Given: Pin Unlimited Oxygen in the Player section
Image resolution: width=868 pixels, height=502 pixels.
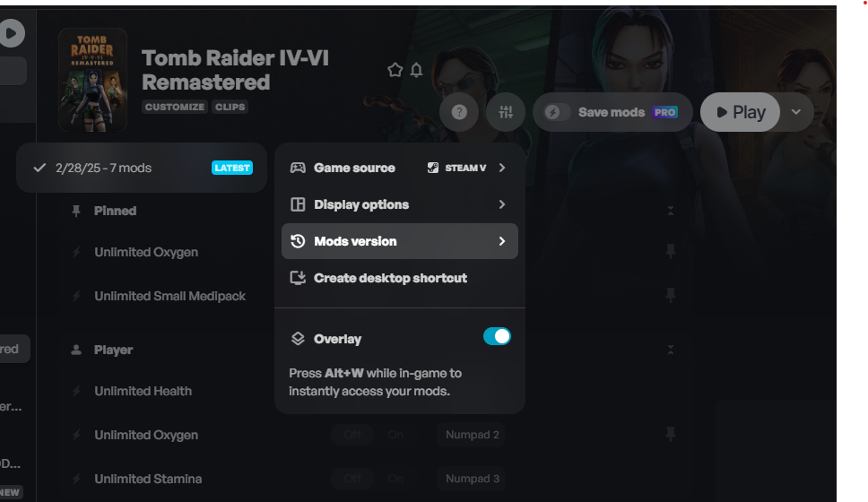Looking at the screenshot, I should [671, 435].
